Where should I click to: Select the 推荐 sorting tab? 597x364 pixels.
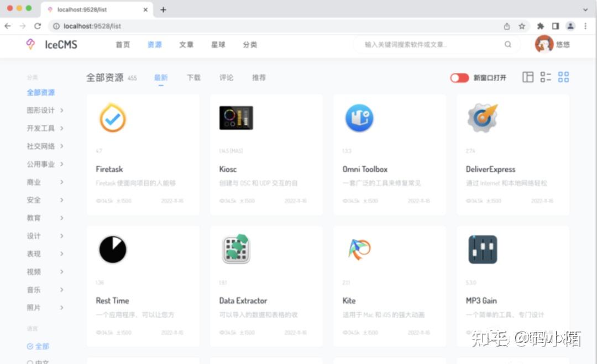tap(259, 77)
